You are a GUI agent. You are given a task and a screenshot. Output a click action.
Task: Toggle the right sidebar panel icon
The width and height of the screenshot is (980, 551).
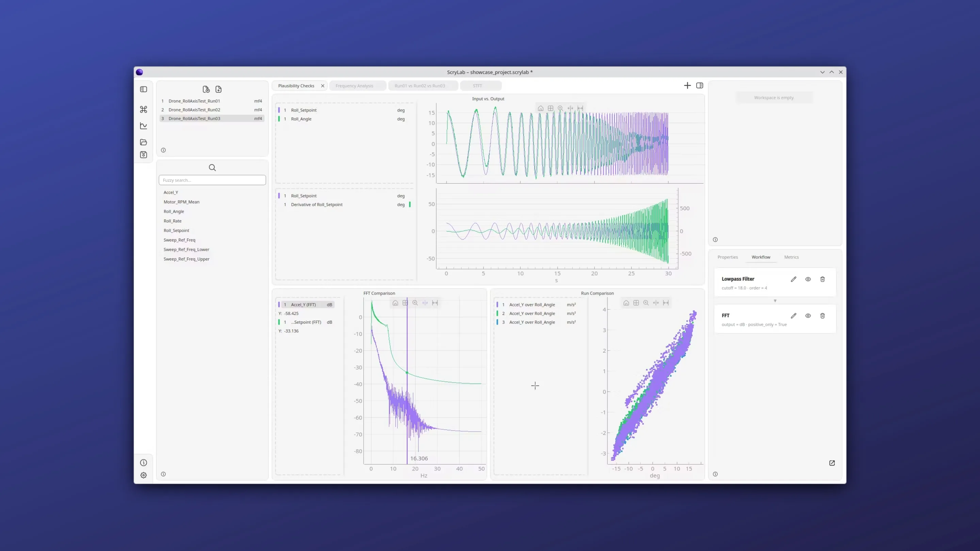click(700, 86)
